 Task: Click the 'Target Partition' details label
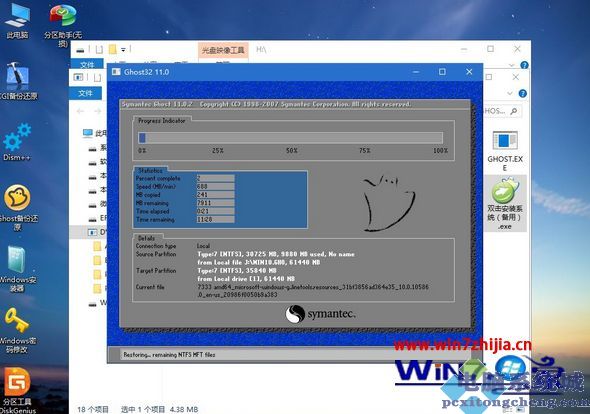[156, 271]
